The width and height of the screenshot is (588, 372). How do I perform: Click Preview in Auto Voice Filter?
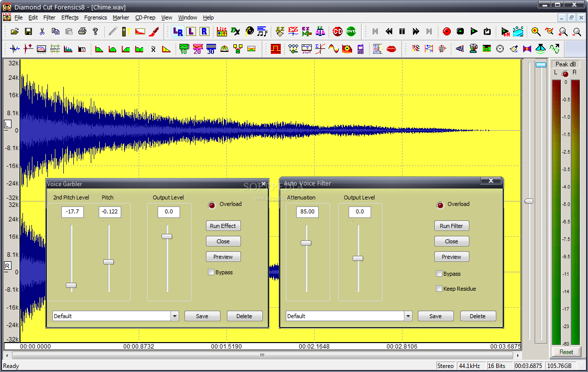coord(451,257)
